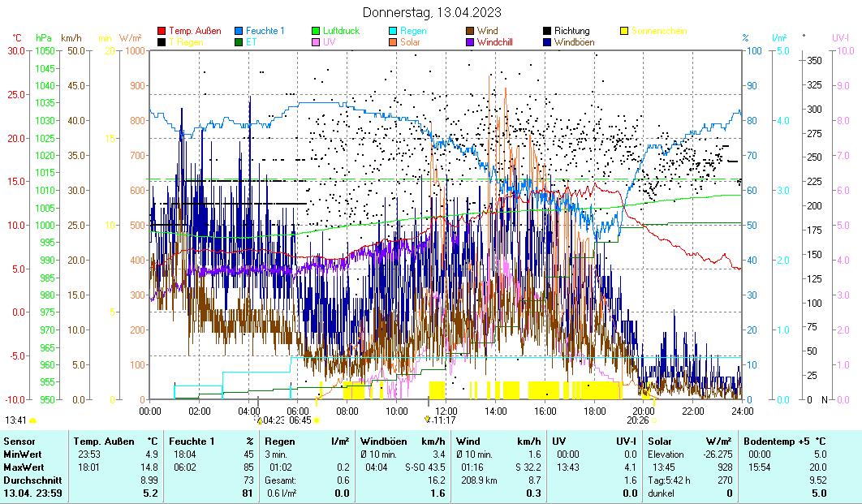The image size is (862, 504).
Task: Click the sunrise icon next to 06:45
Action: click(x=317, y=420)
